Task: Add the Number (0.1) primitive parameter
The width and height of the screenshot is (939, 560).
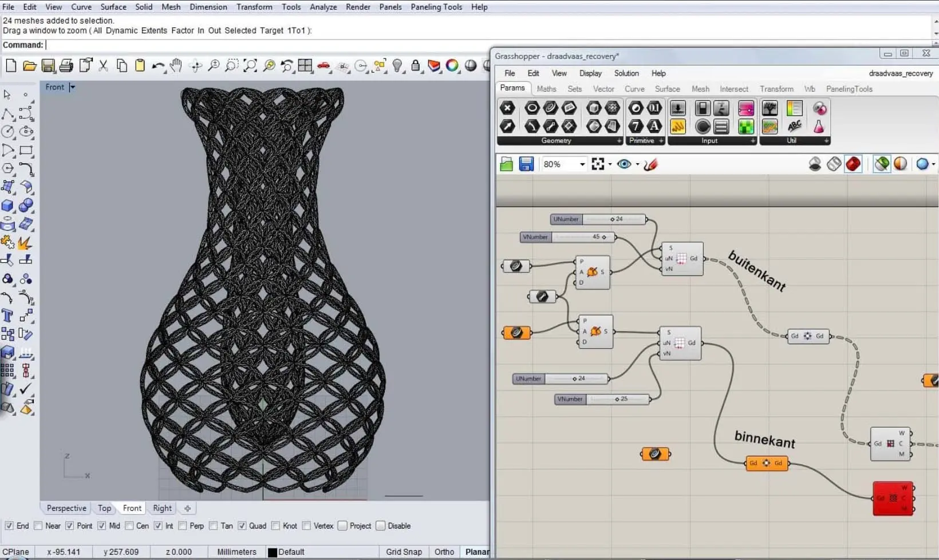Action: point(654,108)
